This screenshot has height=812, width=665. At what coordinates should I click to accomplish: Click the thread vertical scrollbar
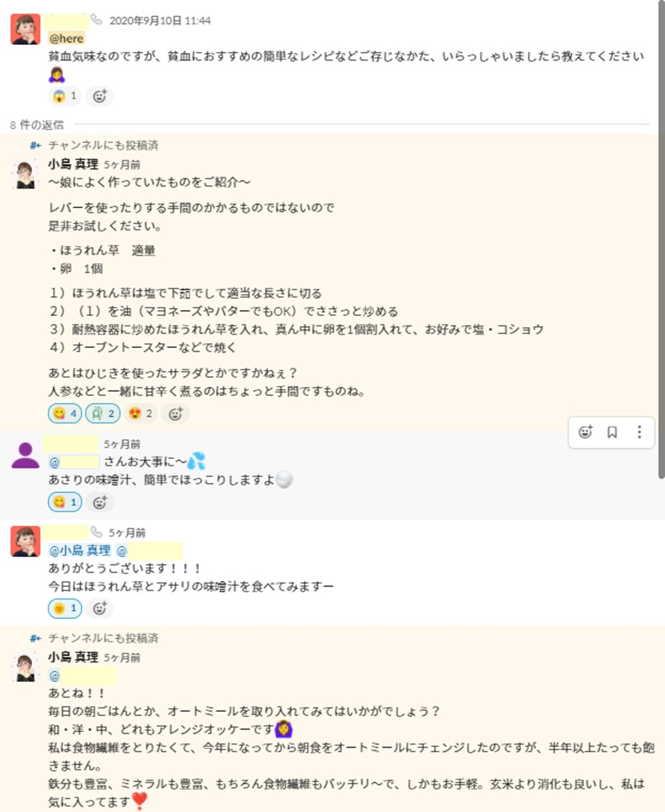(661, 231)
